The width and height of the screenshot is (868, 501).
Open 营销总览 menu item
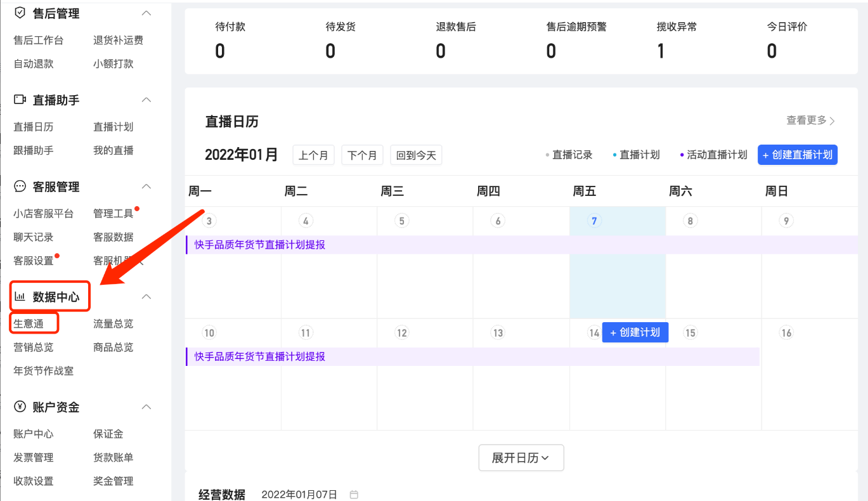(x=34, y=347)
